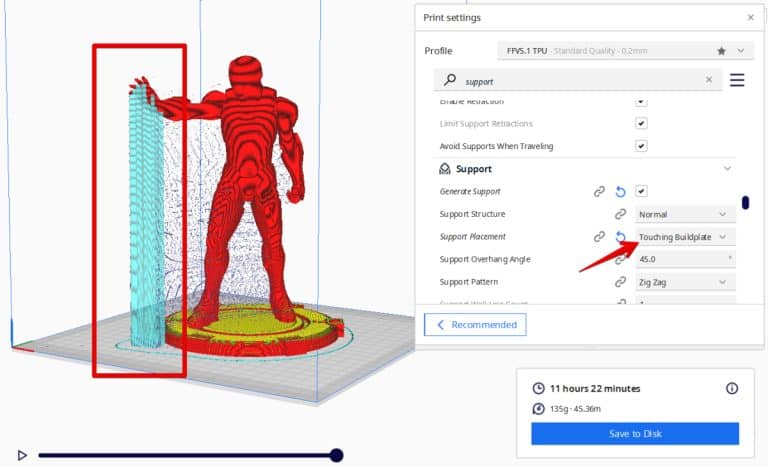Viewport: 768px width, 467px height.
Task: Click the Support Placement label
Action: [x=472, y=237]
